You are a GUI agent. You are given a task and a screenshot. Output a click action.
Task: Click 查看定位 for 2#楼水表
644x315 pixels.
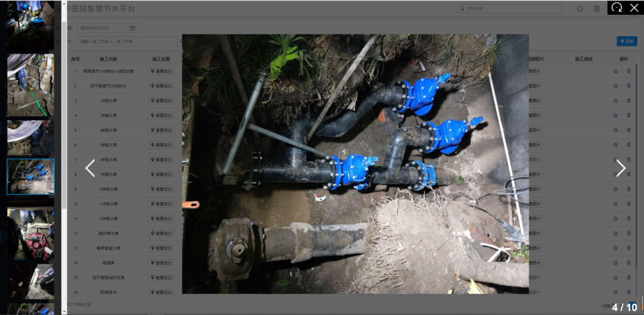click(162, 116)
